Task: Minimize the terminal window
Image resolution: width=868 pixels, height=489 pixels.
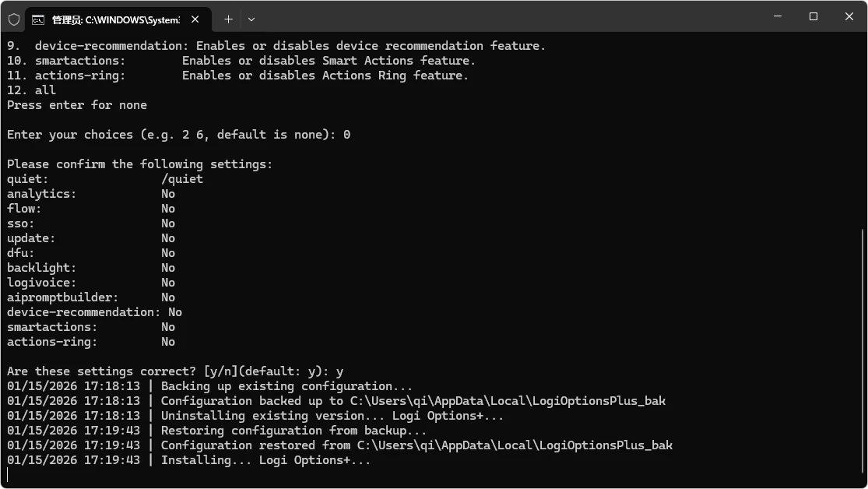Action: point(778,16)
